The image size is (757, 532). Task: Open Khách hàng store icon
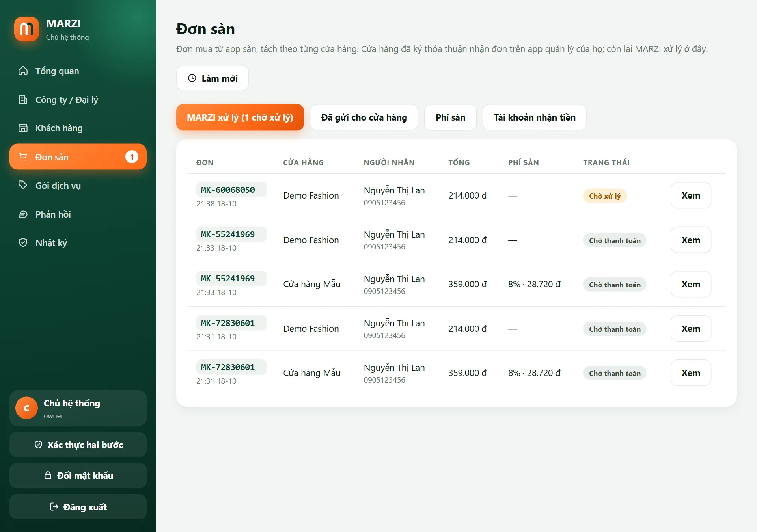click(23, 128)
